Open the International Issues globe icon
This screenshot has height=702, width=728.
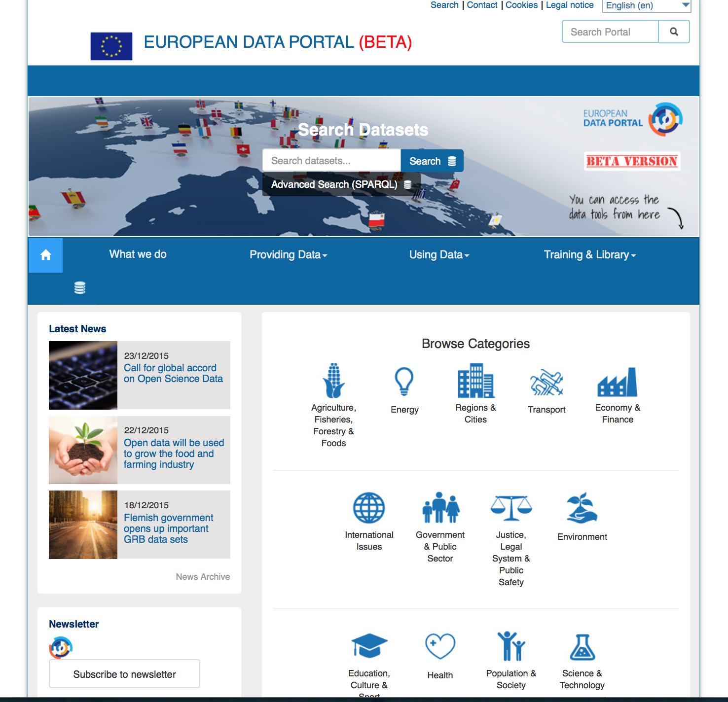(x=369, y=508)
